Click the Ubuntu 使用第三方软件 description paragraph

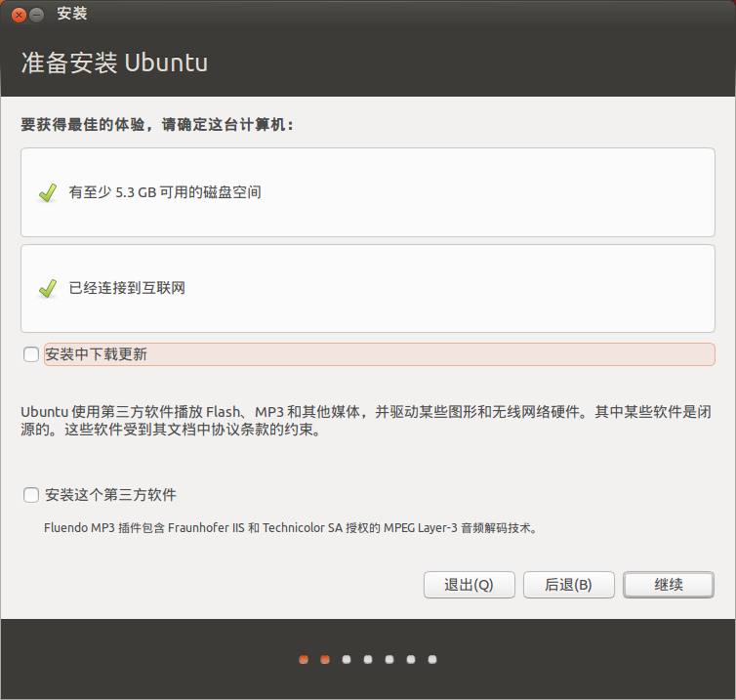click(x=366, y=421)
